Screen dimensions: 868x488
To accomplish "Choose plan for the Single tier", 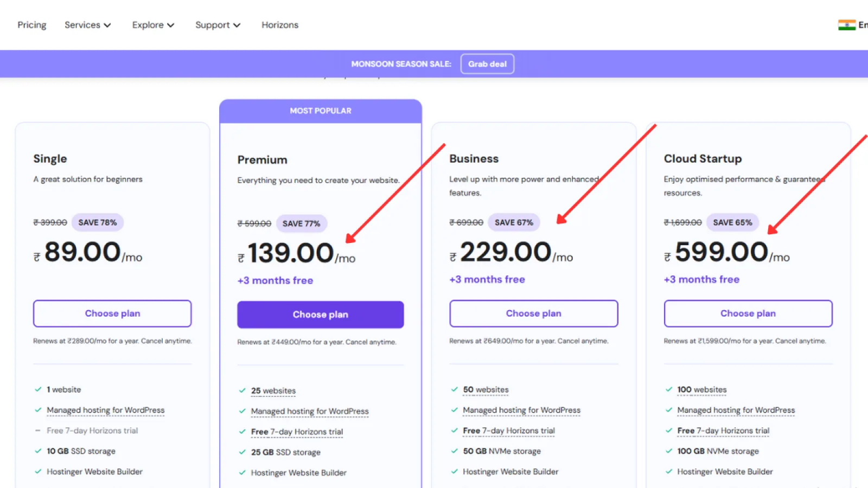I will [x=112, y=313].
